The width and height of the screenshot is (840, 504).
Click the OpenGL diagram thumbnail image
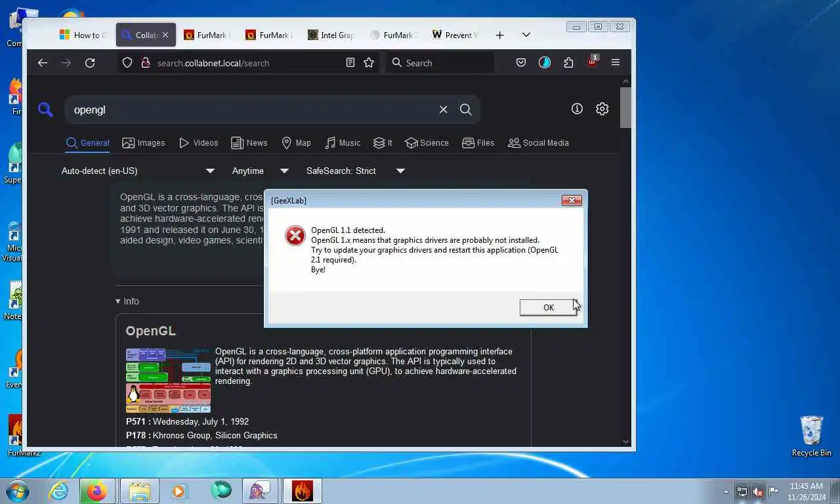[x=169, y=380]
